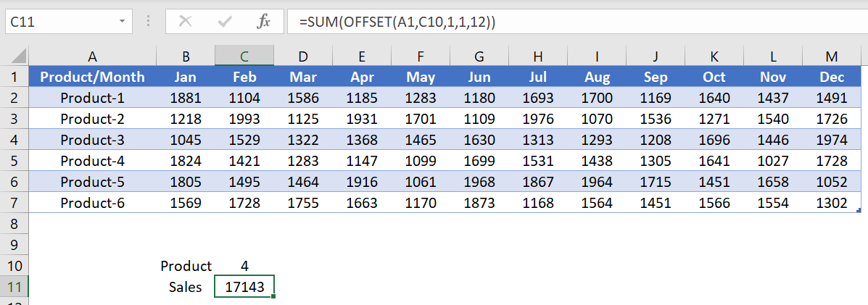Screen dimensions: 868x305
Task: Select column L header
Action: point(773,56)
